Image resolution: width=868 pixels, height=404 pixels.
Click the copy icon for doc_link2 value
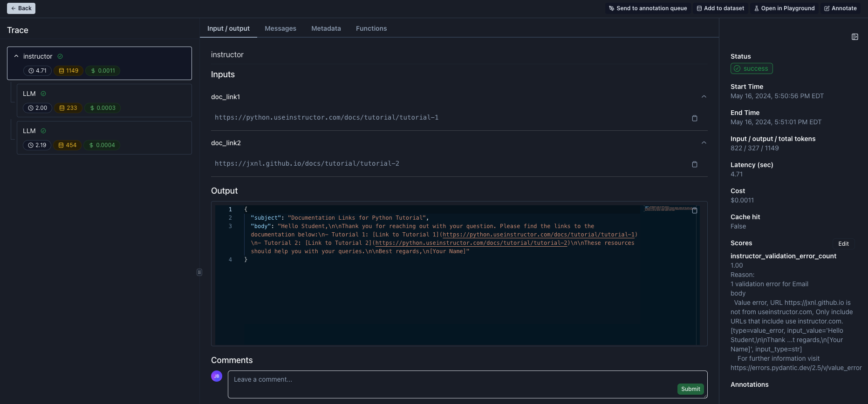coord(694,164)
